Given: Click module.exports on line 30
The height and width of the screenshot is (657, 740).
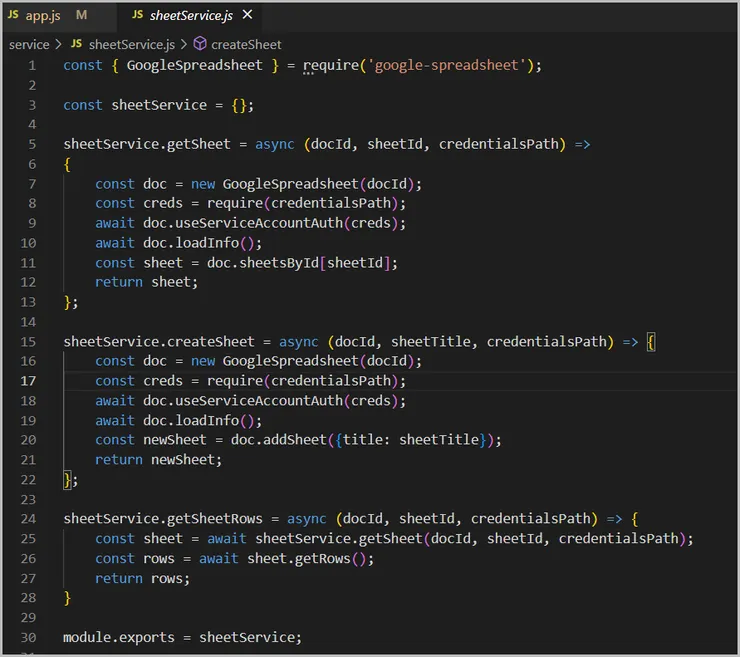Looking at the screenshot, I should click(x=119, y=638).
